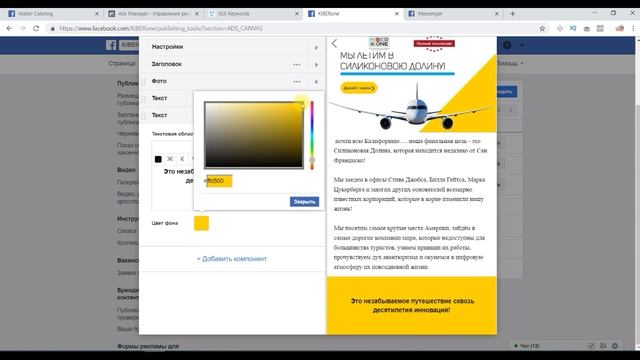Close the Messenger tab
Viewport: 640px width, 360px height.
click(x=496, y=13)
